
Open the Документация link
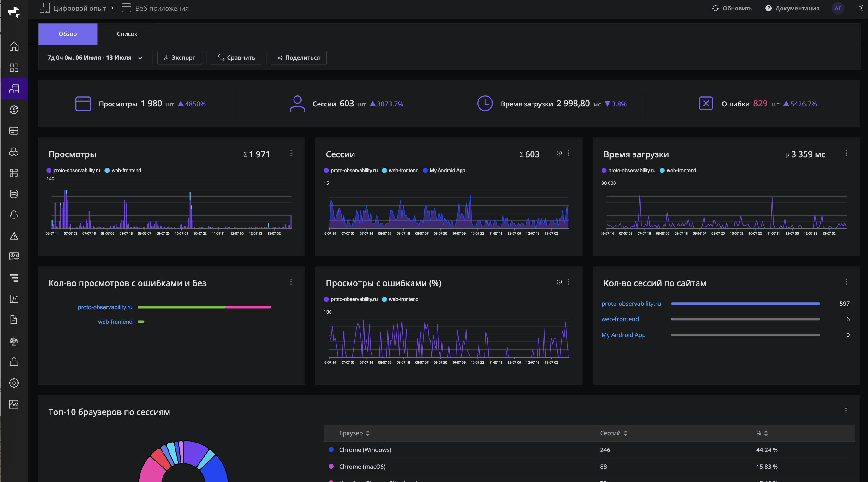[792, 8]
